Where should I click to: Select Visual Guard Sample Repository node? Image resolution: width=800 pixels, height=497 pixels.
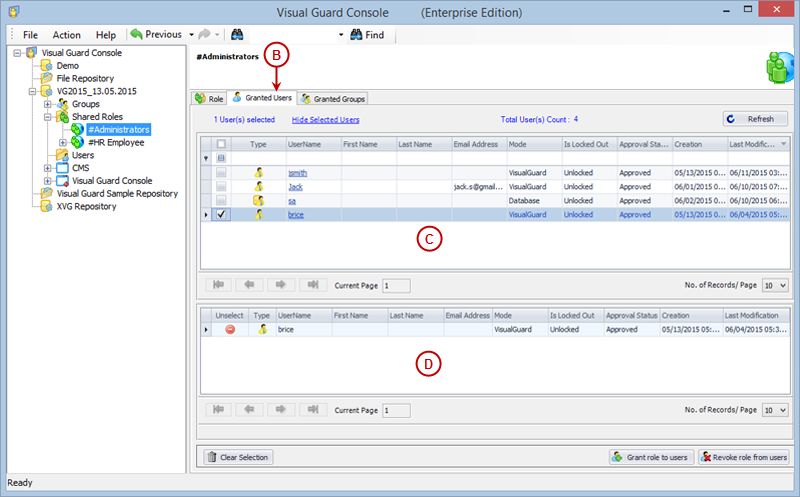tap(117, 193)
